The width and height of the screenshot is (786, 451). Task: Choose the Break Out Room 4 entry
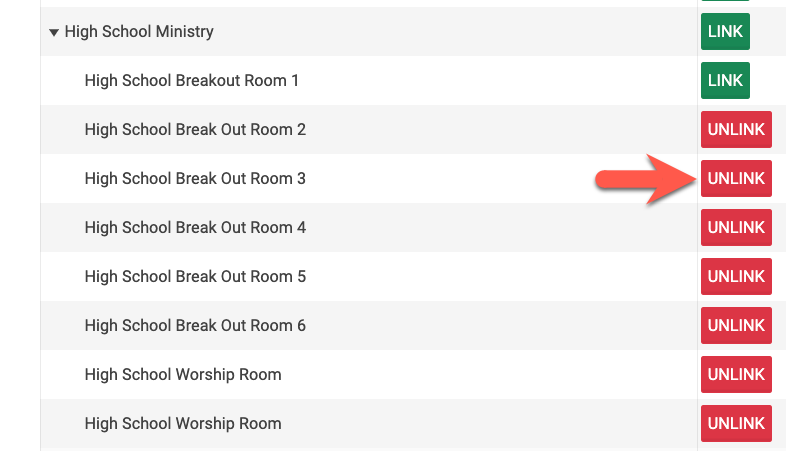195,227
